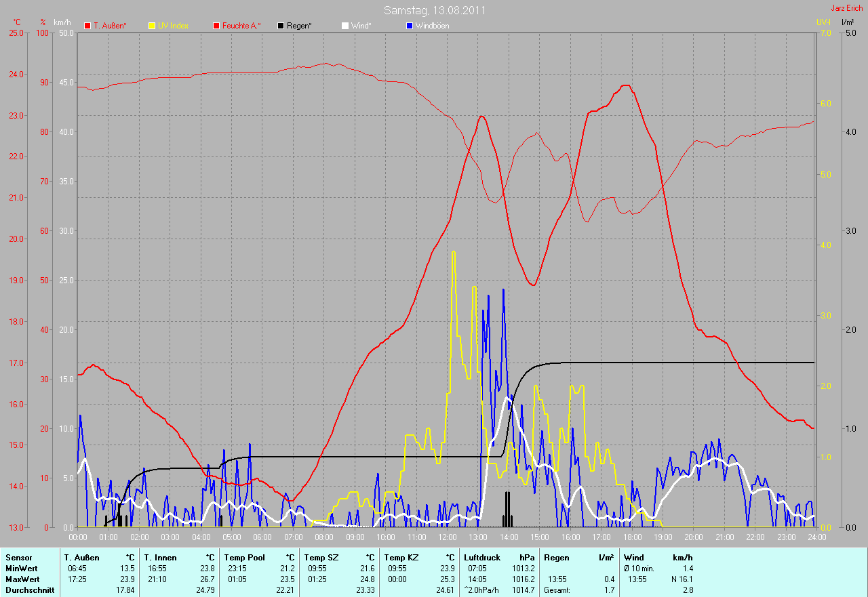Click the '18:00' time axis label

[x=632, y=537]
